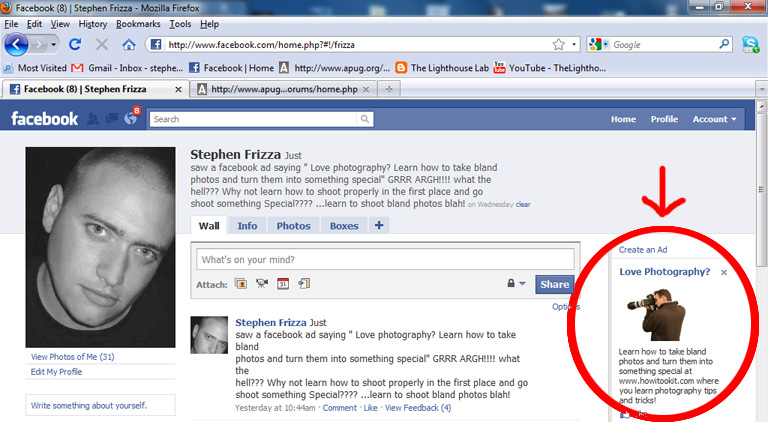
Task: Open the Gmail Inbox bookmark
Action: (127, 68)
